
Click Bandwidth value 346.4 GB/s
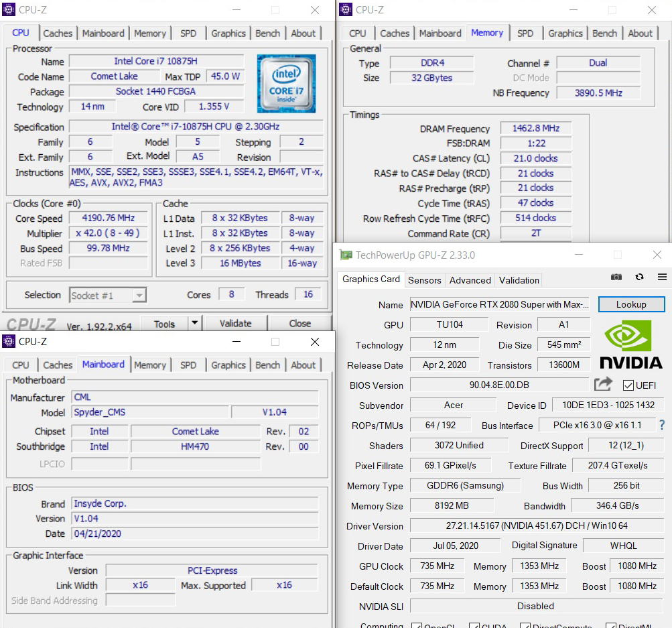click(x=618, y=505)
